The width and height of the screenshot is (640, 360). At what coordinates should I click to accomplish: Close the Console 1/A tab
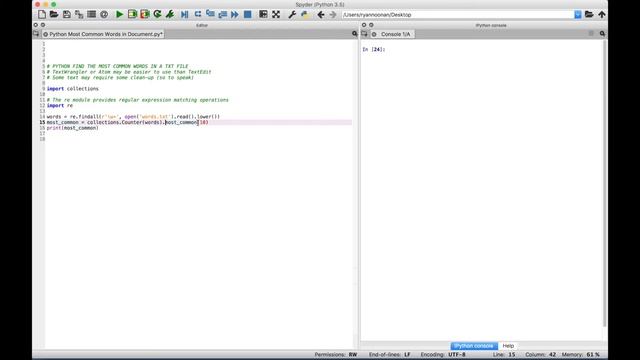374,34
